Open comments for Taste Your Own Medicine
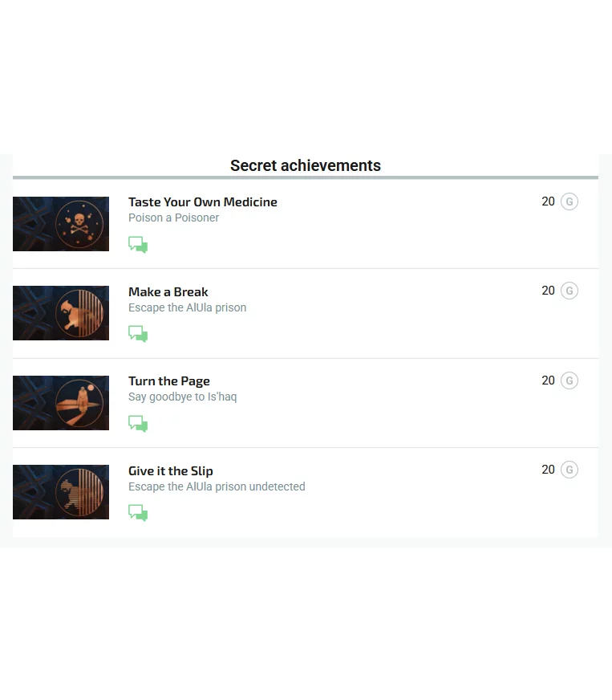 coord(138,245)
